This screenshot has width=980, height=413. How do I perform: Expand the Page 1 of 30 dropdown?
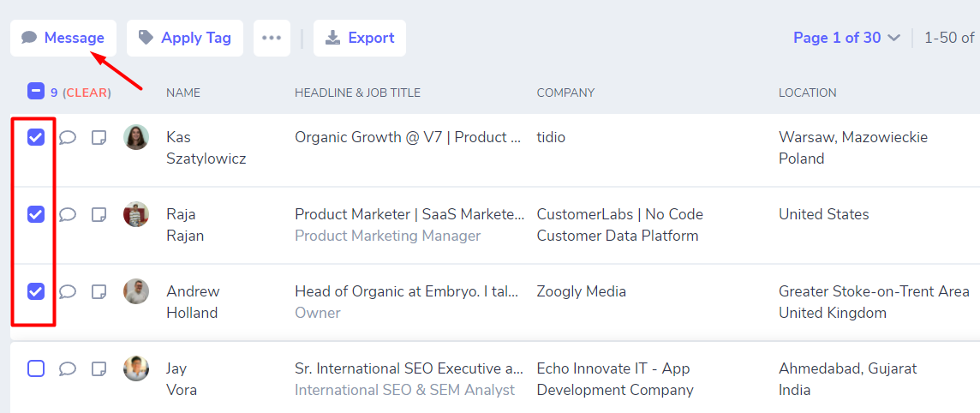click(x=846, y=38)
